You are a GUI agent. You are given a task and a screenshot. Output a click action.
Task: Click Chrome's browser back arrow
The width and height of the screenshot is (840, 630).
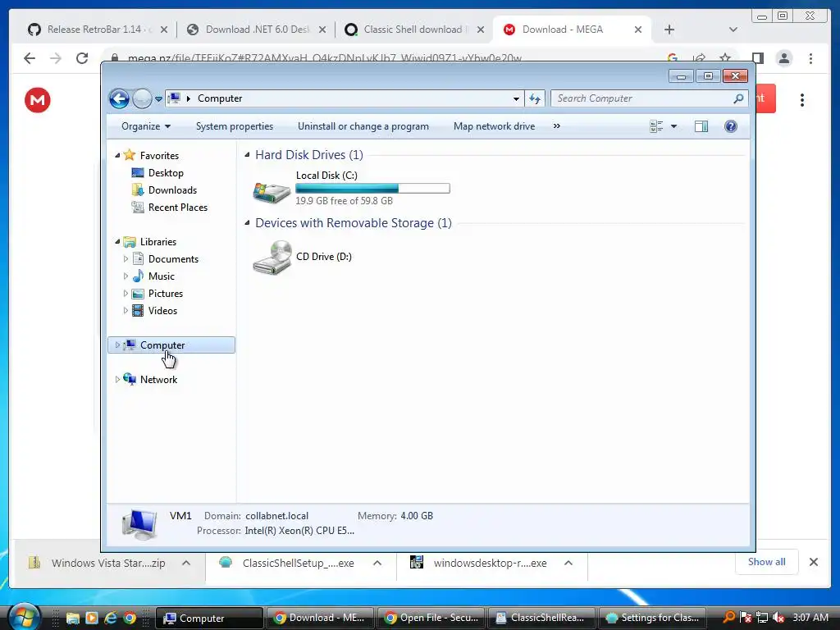(30, 58)
